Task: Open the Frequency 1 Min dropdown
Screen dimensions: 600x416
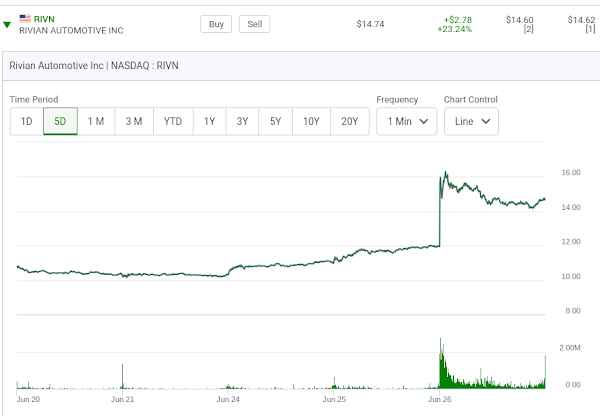Action: [x=406, y=121]
